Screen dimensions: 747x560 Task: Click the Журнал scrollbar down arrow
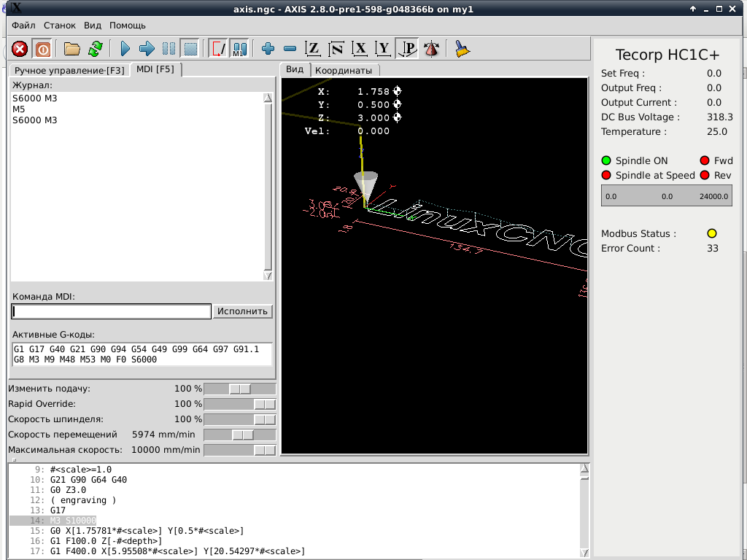(x=268, y=276)
